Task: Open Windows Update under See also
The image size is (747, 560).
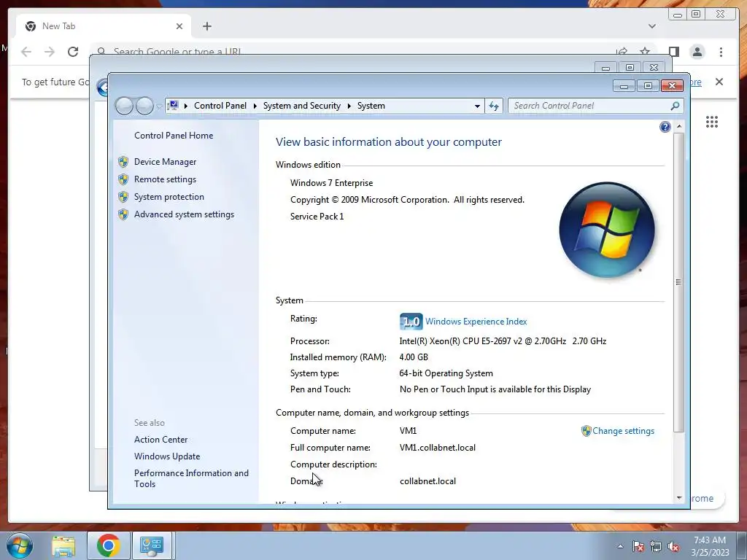Action: click(167, 456)
